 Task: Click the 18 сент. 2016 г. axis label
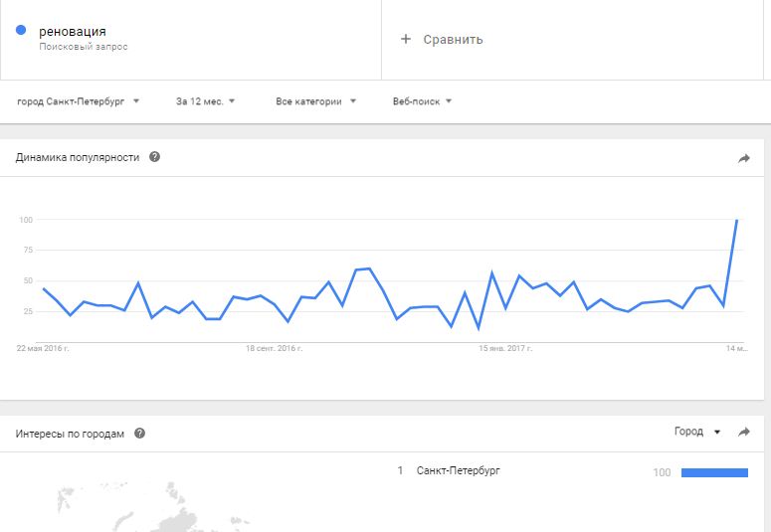point(274,348)
